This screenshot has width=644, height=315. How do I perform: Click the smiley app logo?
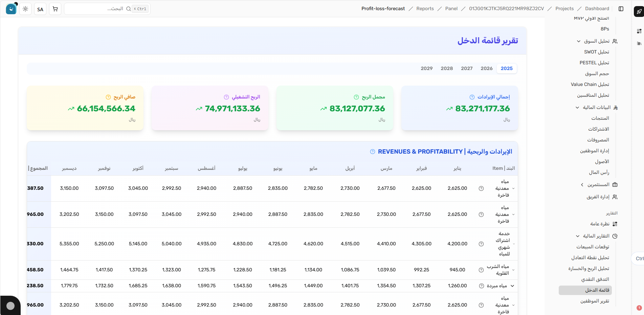pyautogui.click(x=11, y=8)
